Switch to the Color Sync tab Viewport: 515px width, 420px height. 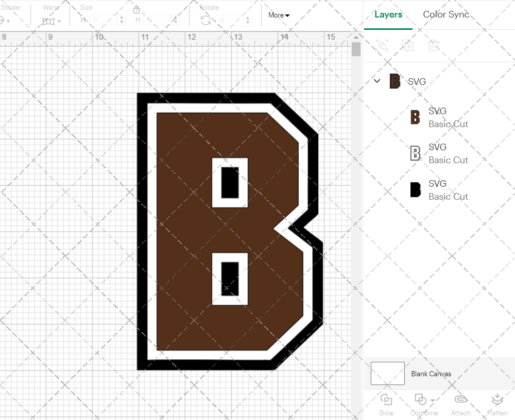tap(446, 14)
